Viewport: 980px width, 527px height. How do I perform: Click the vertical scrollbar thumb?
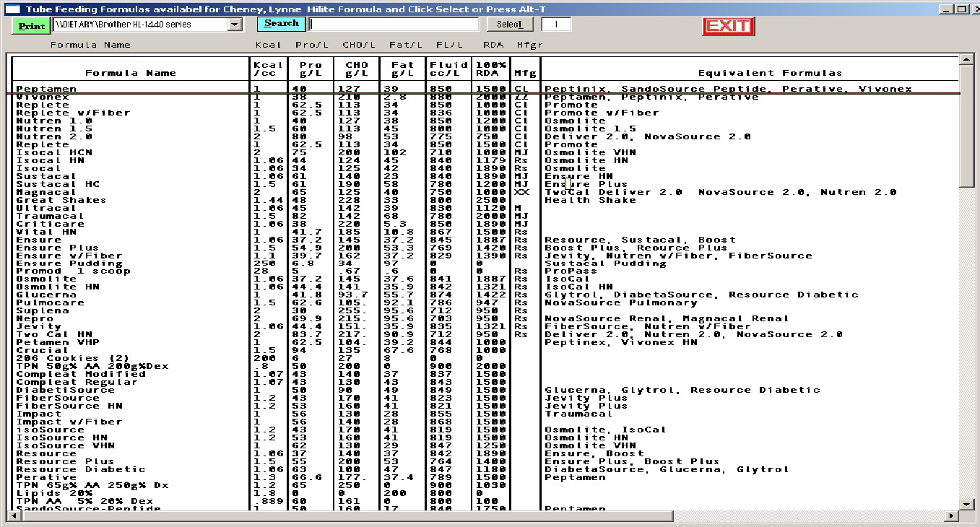tap(966, 126)
